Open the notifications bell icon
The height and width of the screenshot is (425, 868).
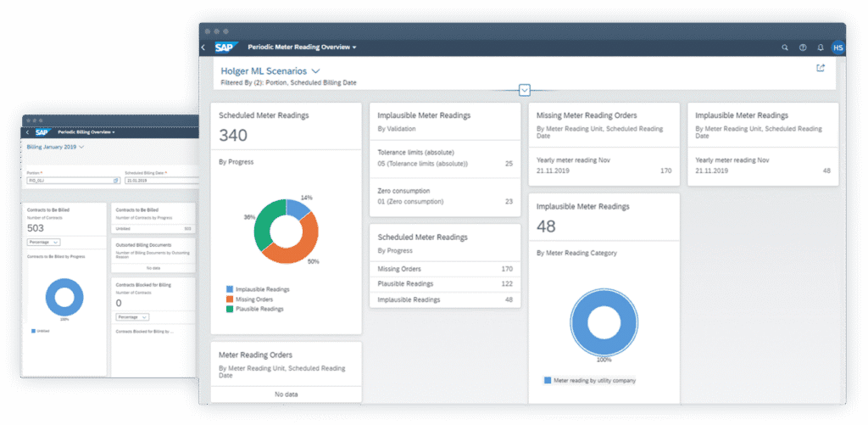coord(821,48)
